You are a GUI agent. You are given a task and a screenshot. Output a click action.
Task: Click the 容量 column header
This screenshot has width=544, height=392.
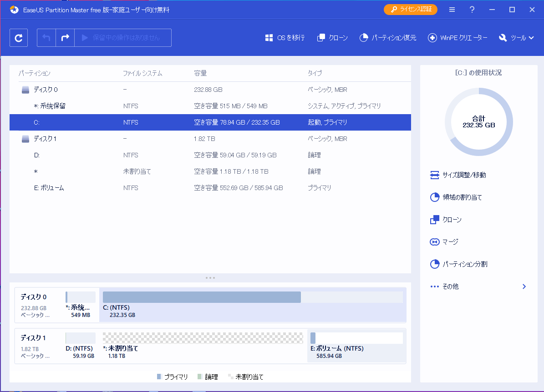200,73
